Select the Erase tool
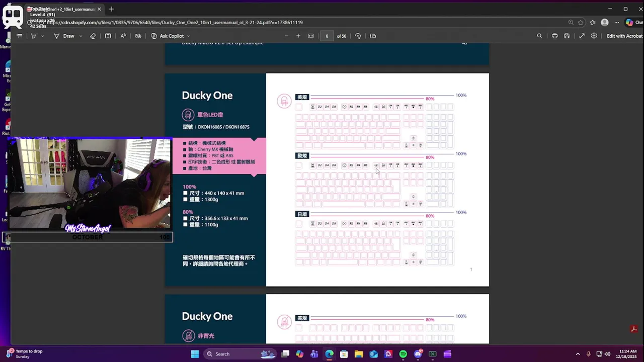 tap(93, 36)
